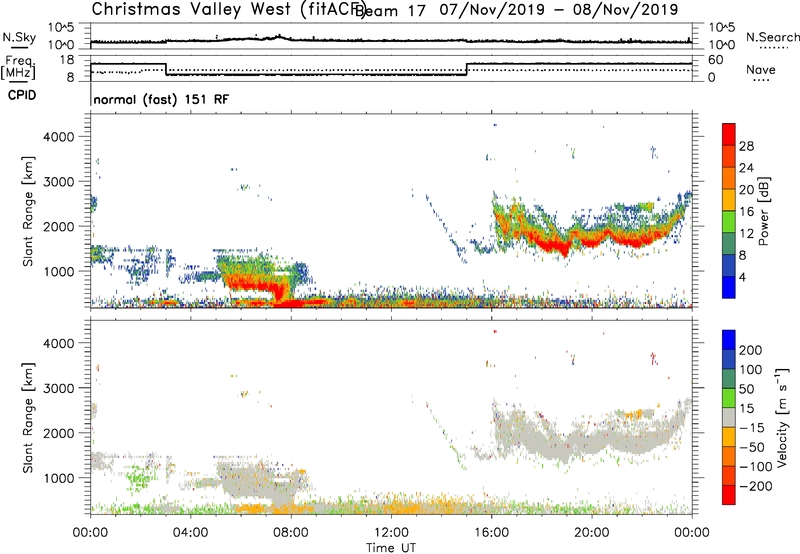Click the "4000" tick in the velocity panel
The width and height of the screenshot is (800, 554).
59,343
